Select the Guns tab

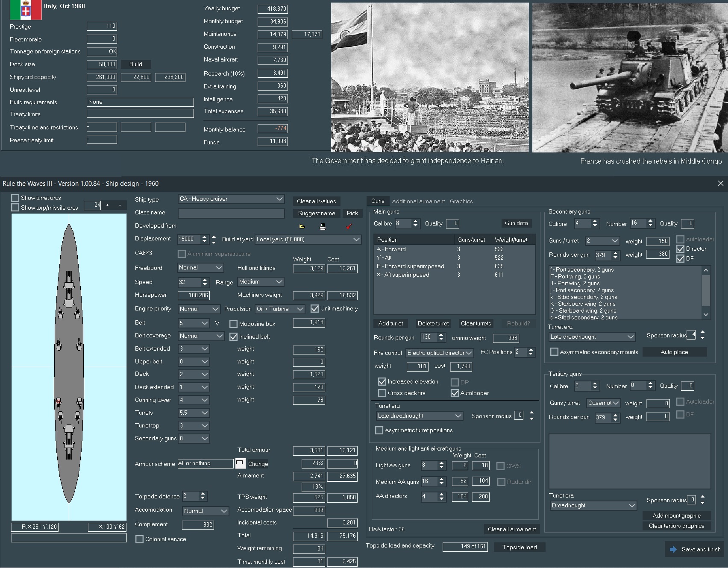(378, 201)
